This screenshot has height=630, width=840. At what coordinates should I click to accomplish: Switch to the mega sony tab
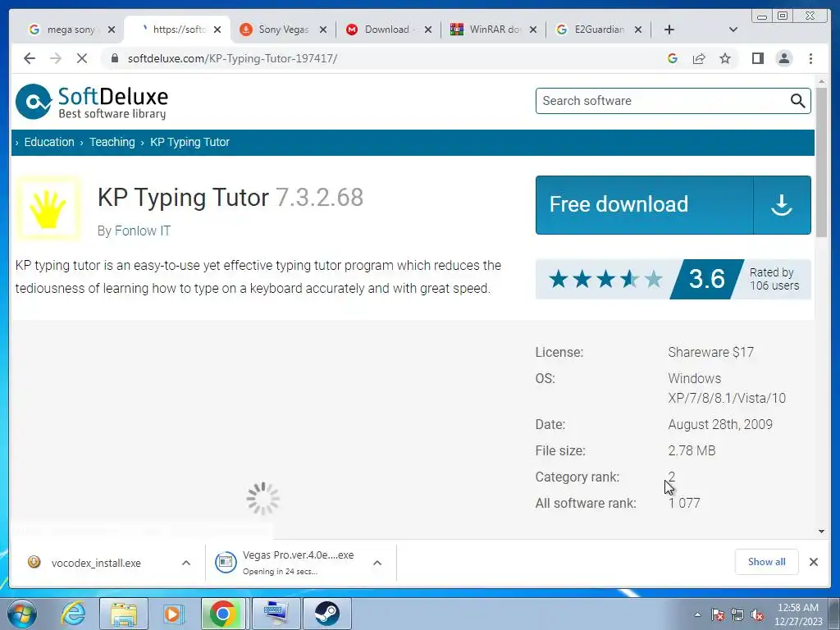pos(71,30)
